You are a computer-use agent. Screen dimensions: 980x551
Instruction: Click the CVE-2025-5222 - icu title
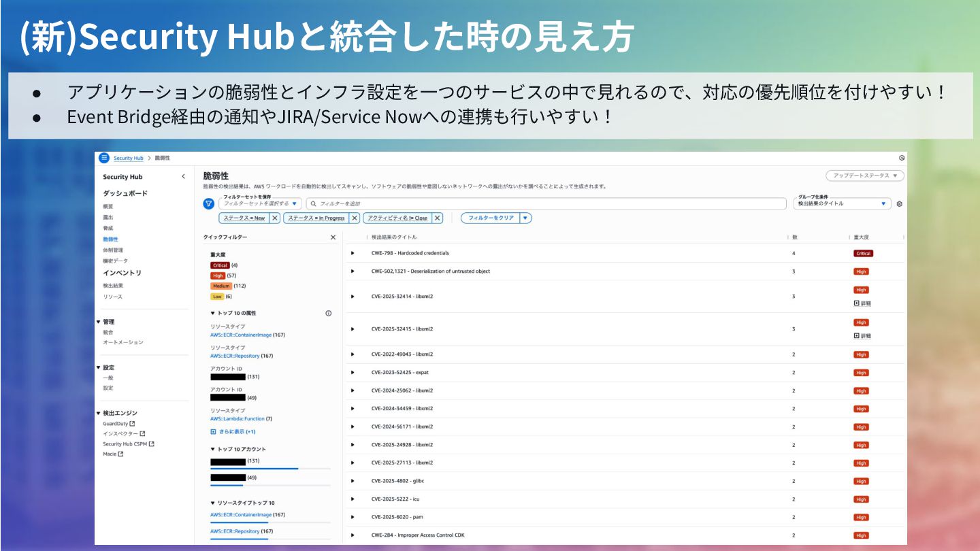pos(395,499)
